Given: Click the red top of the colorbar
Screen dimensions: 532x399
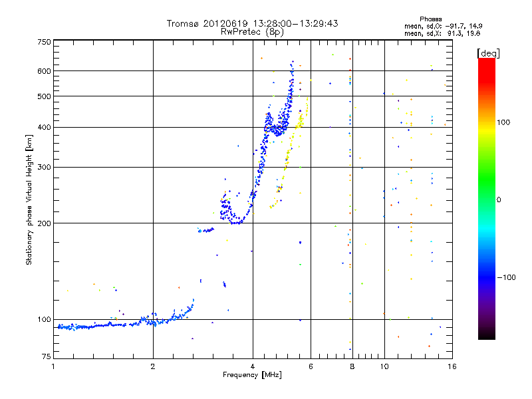Looking at the screenshot, I should 487,65.
